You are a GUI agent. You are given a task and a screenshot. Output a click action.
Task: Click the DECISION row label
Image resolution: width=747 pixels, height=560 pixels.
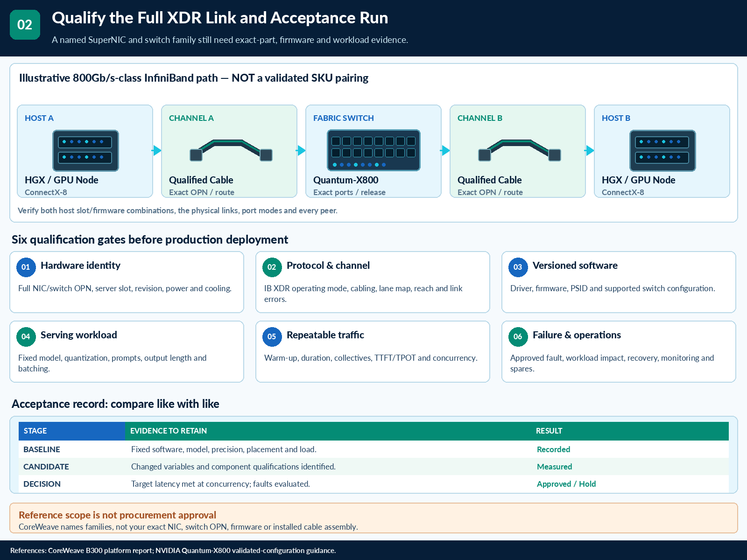[42, 484]
